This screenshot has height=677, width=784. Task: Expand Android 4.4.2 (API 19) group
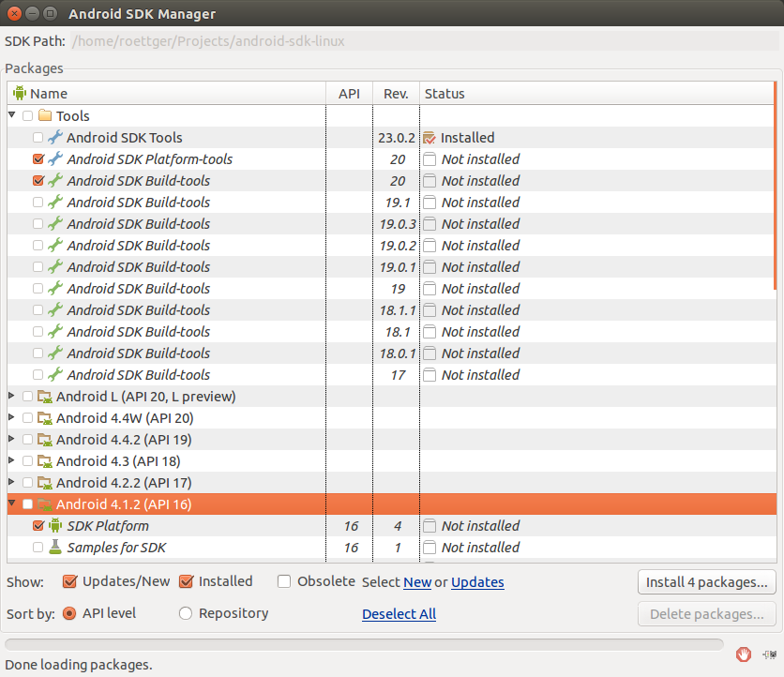[11, 439]
